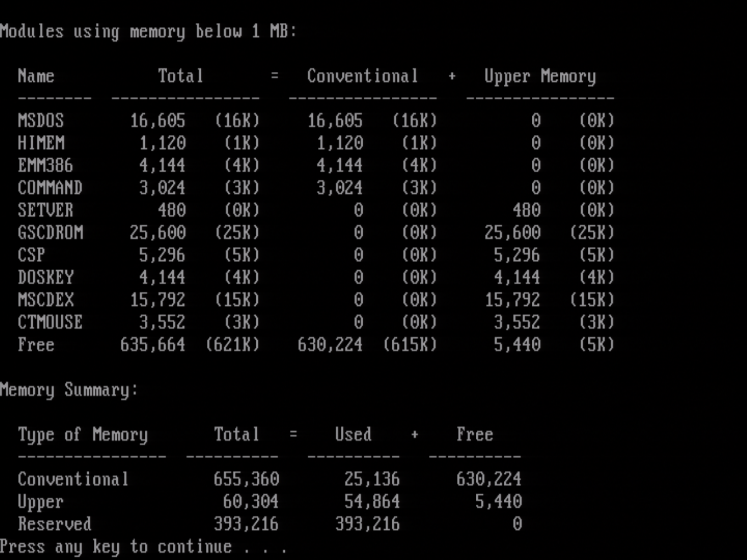The image size is (747, 560).
Task: Click the 'Conventional' column header in the modules table
Action: click(362, 76)
